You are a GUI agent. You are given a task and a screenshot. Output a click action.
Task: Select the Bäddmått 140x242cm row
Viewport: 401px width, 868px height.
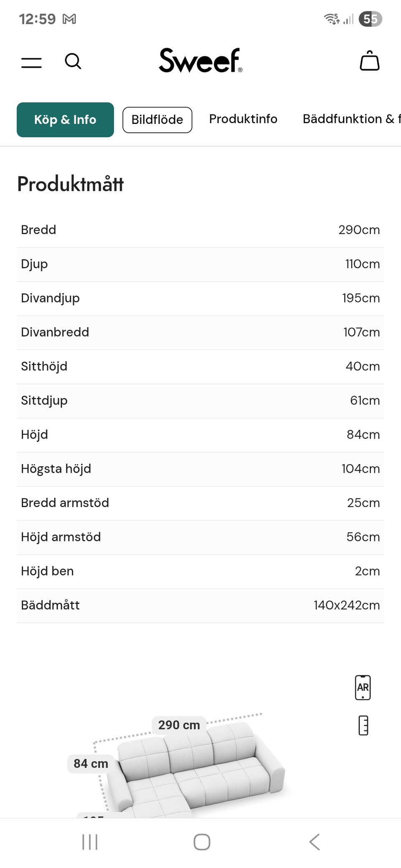pyautogui.click(x=200, y=605)
